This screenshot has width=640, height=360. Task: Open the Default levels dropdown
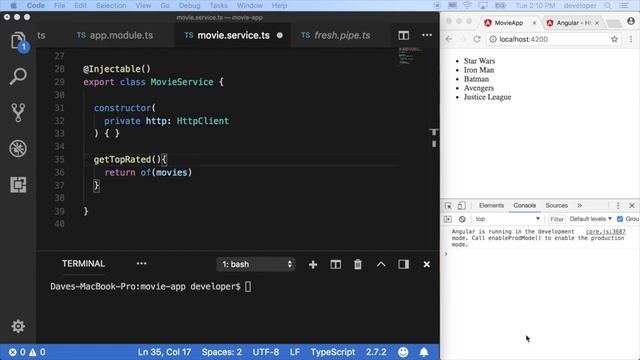591,219
